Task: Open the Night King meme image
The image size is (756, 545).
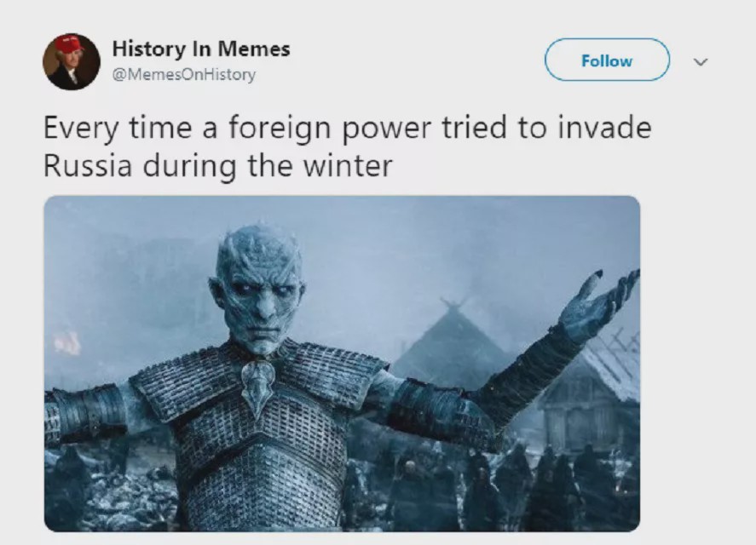Action: tap(342, 364)
